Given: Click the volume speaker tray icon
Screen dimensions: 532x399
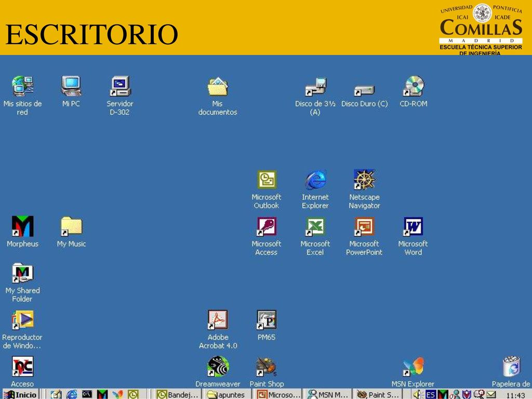Looking at the screenshot, I should pyautogui.click(x=418, y=395).
